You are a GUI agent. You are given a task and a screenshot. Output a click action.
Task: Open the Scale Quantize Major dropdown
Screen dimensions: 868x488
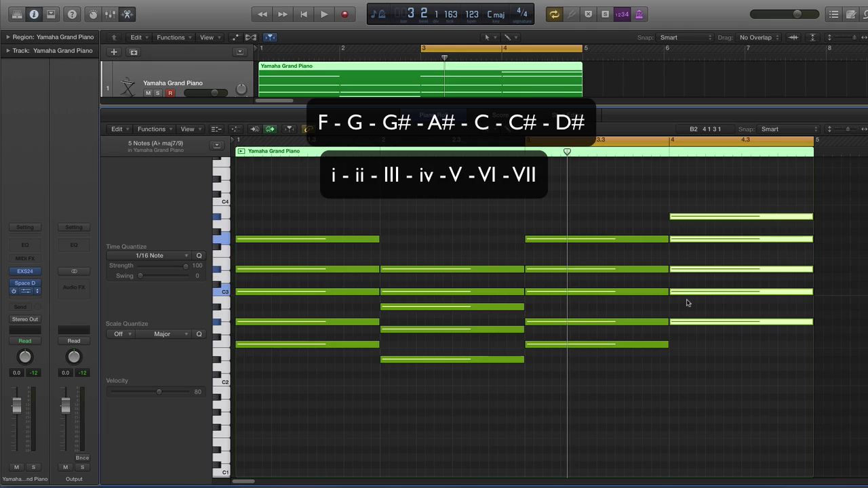coord(163,334)
